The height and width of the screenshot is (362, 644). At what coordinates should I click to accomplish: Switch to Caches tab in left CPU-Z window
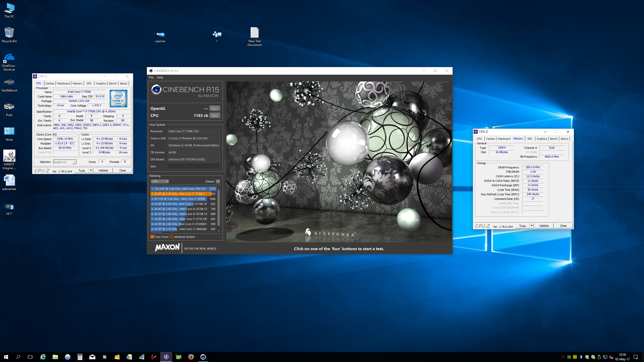pyautogui.click(x=50, y=83)
